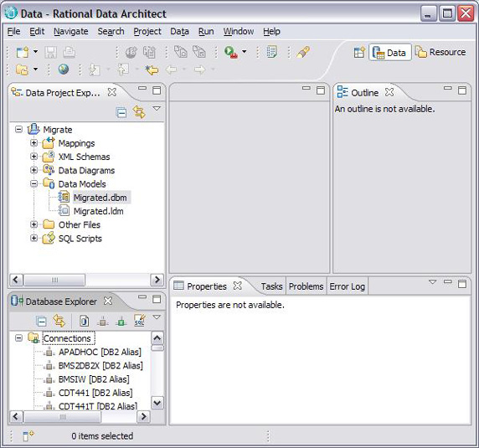Open the Data Project Explorer view menu triangle

157,109
